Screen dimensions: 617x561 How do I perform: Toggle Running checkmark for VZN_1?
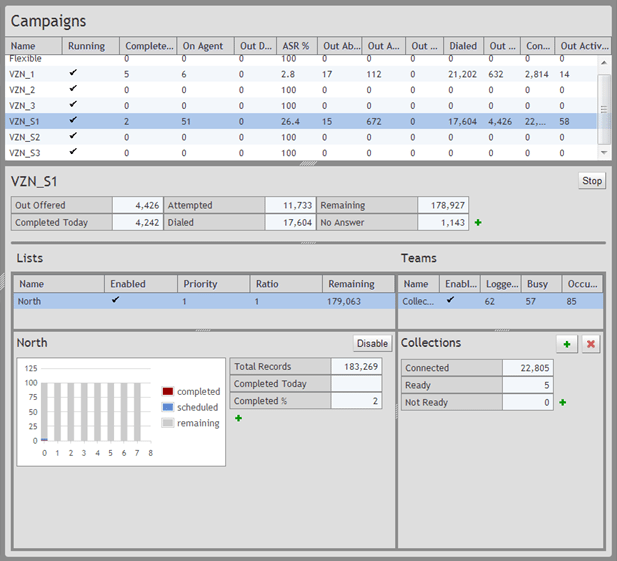[73, 73]
